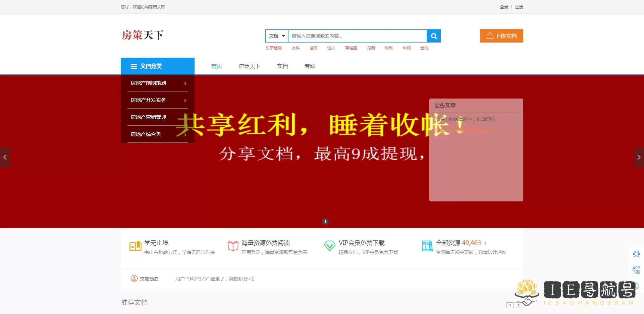
Task: Switch to the 专题 navigation tab
Action: tap(310, 66)
